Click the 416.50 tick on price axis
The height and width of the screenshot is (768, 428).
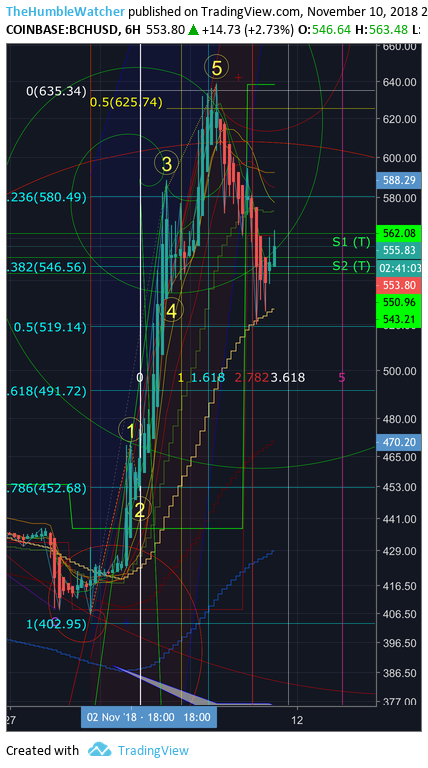click(x=400, y=586)
